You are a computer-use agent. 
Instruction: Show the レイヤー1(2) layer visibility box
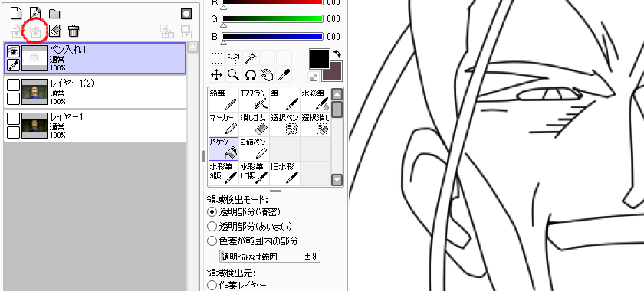(x=14, y=85)
